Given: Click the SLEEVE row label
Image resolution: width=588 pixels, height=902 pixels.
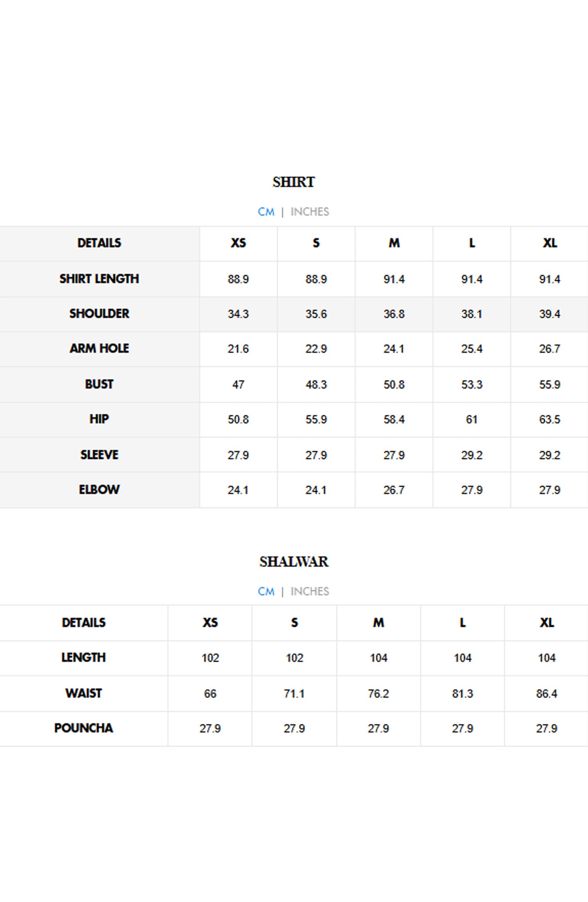Looking at the screenshot, I should coord(99,455).
